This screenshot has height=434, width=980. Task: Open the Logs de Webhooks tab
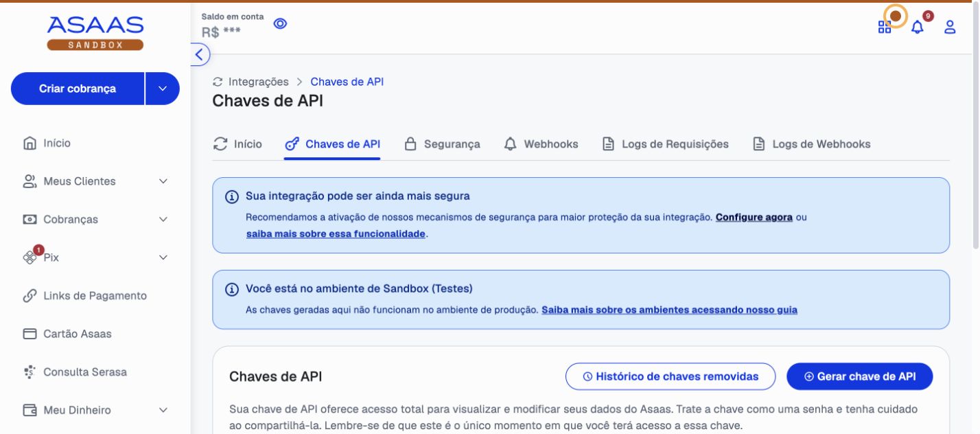pyautogui.click(x=811, y=144)
